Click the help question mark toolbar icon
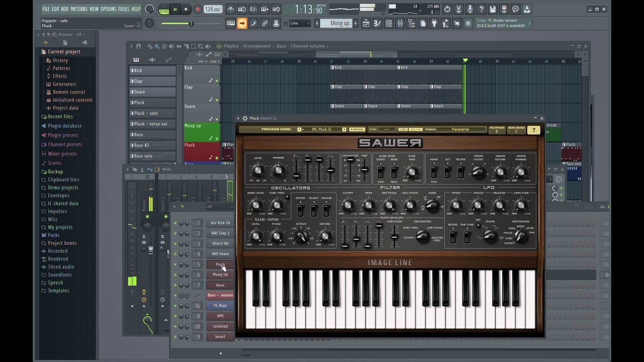The height and width of the screenshot is (362, 644). 481,9
